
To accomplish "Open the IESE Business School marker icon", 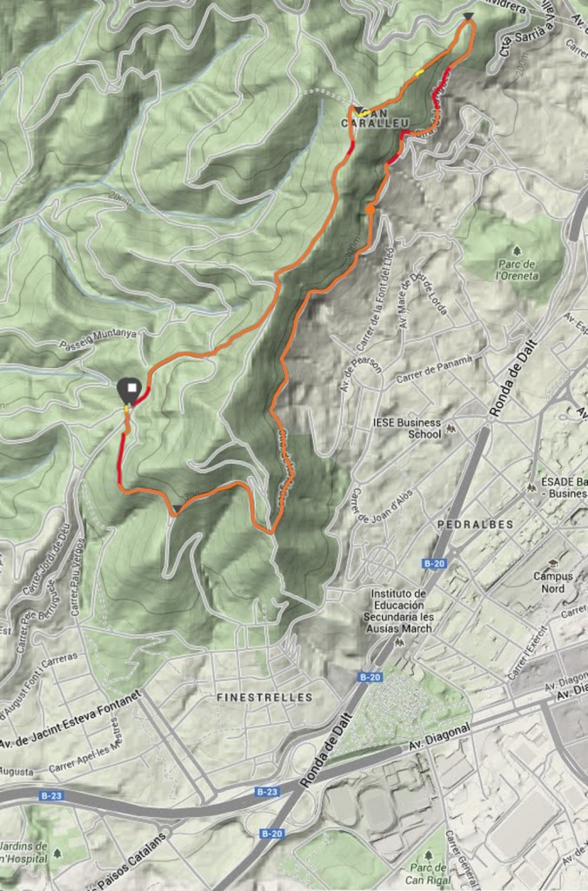I will [451, 427].
